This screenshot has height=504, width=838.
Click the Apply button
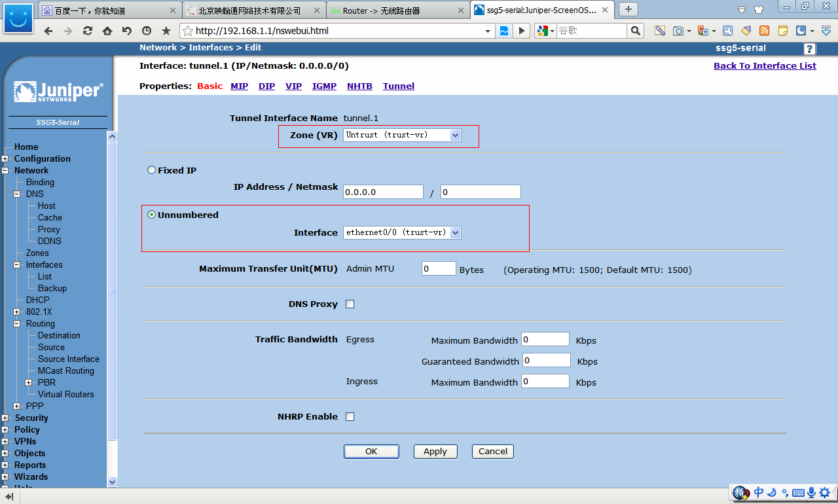pos(435,452)
